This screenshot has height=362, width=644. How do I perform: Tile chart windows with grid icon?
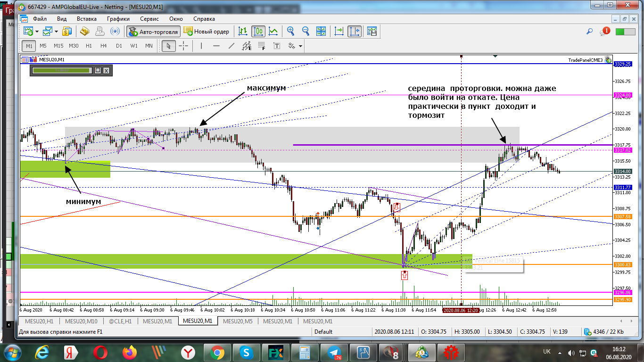(321, 32)
